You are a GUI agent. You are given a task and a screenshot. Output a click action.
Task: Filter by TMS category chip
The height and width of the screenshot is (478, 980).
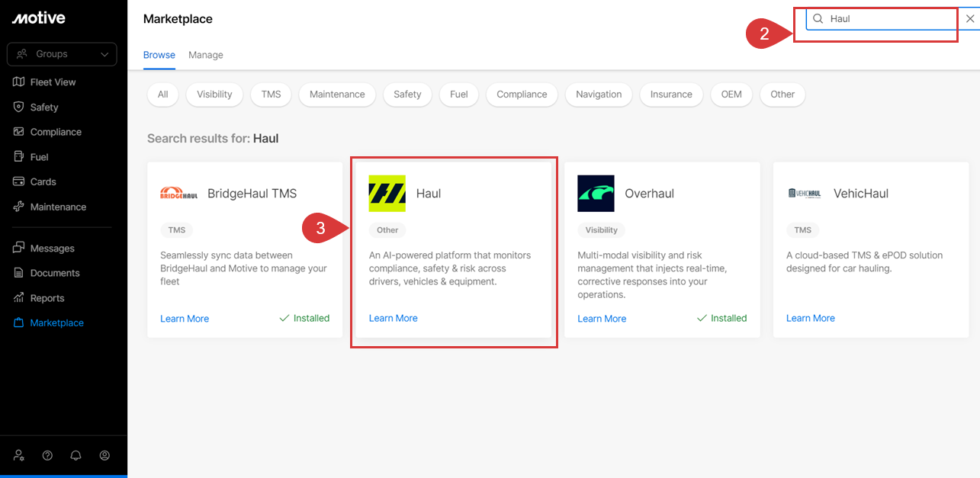pyautogui.click(x=271, y=95)
